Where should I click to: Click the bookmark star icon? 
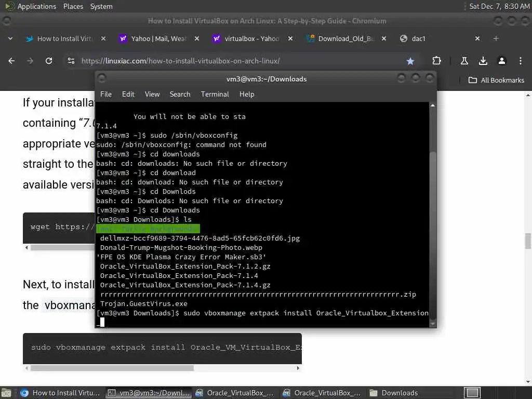tap(410, 61)
